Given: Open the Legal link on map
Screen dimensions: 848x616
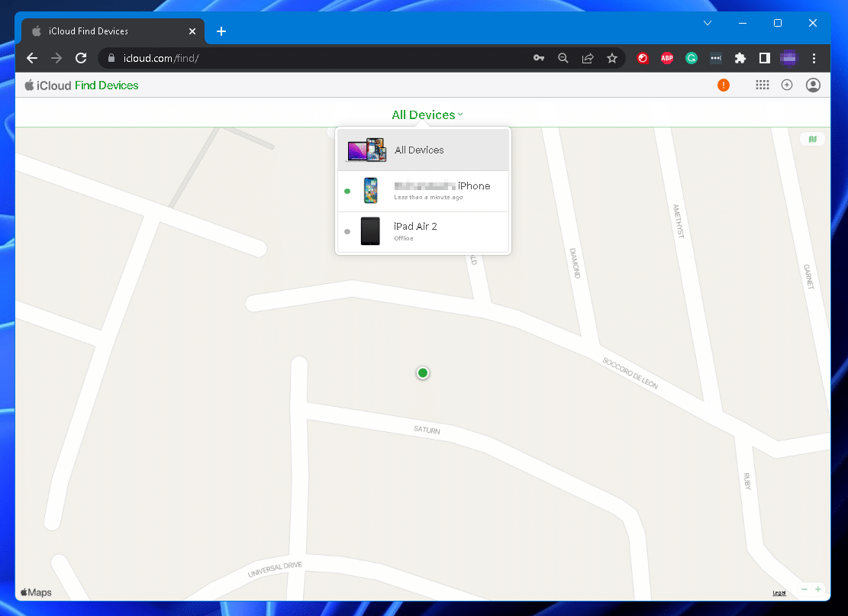Looking at the screenshot, I should tap(779, 593).
